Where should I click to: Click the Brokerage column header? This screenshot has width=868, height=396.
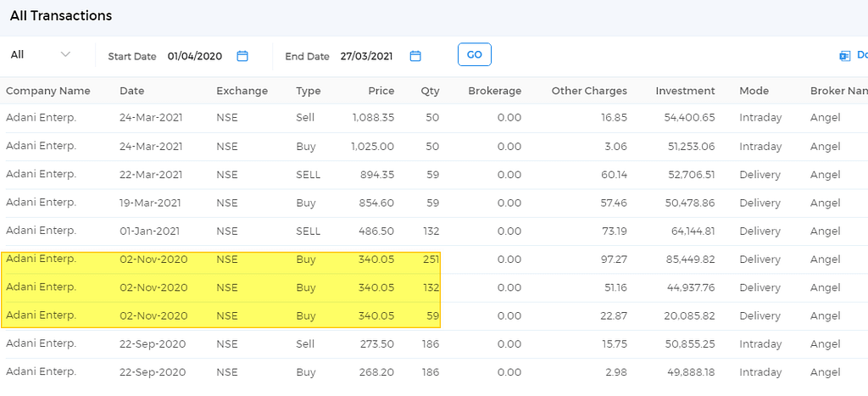494,91
